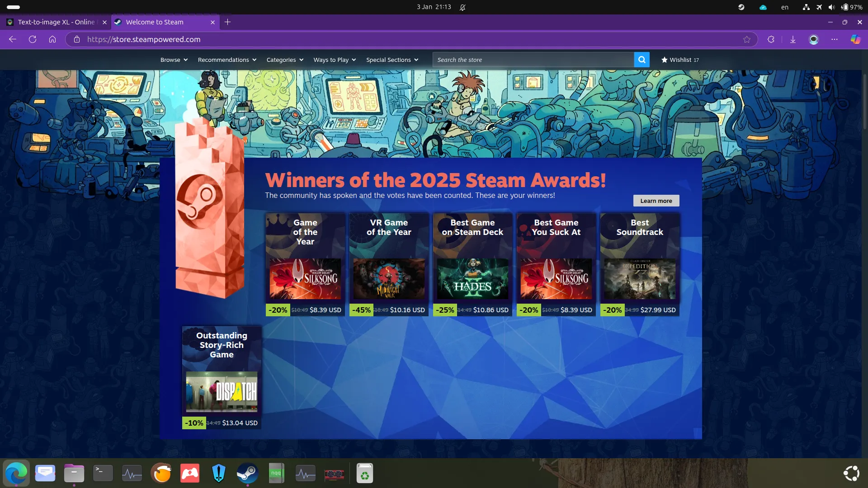The image size is (868, 488).
Task: Bookmark page with the star icon
Action: tap(747, 39)
